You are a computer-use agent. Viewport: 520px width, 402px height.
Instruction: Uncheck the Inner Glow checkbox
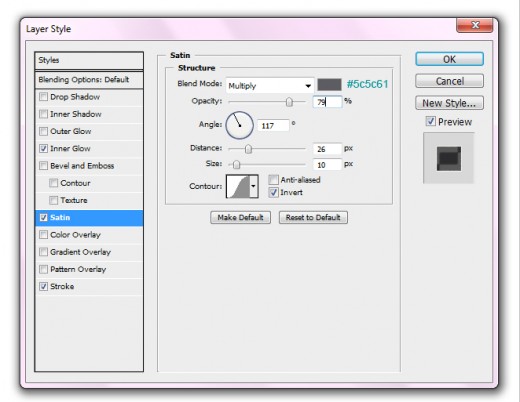43,148
